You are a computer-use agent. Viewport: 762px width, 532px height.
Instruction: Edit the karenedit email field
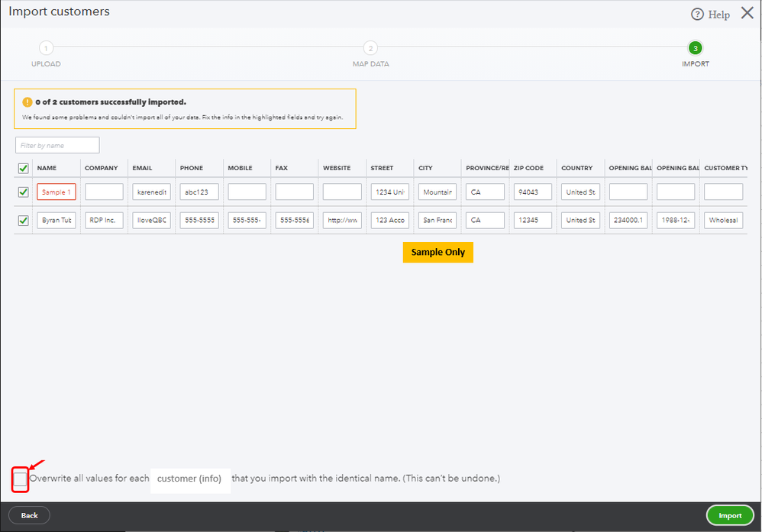pyautogui.click(x=152, y=192)
